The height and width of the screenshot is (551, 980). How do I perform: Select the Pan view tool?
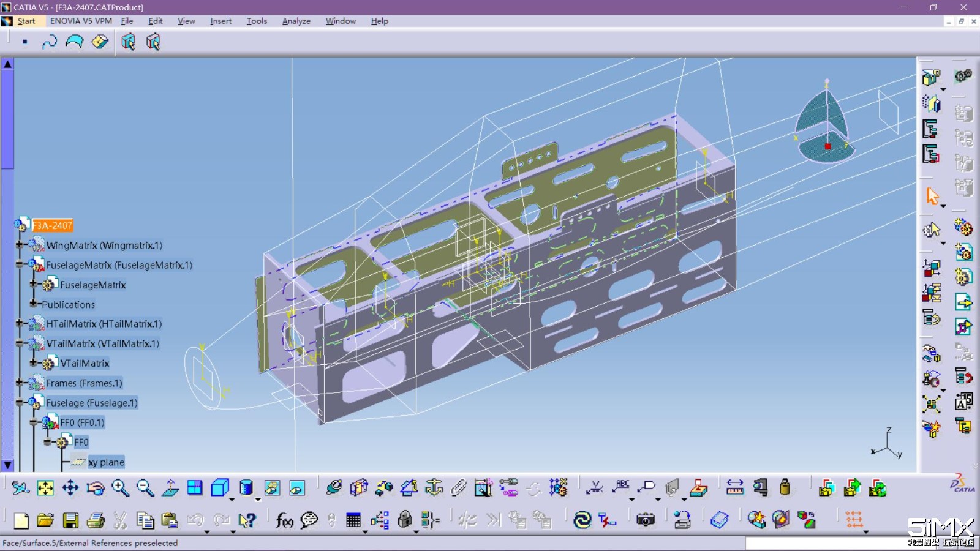click(x=70, y=488)
